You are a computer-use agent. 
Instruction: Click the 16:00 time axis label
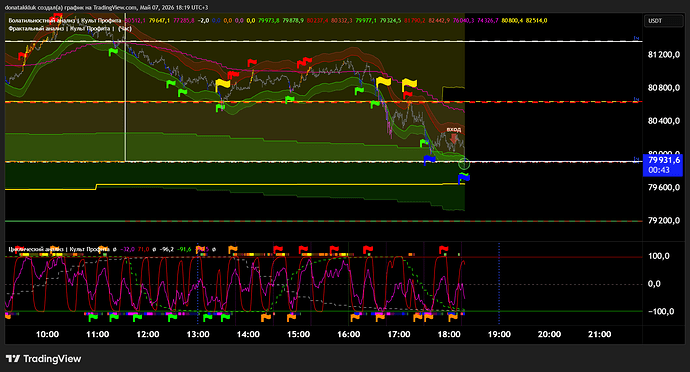pyautogui.click(x=349, y=335)
